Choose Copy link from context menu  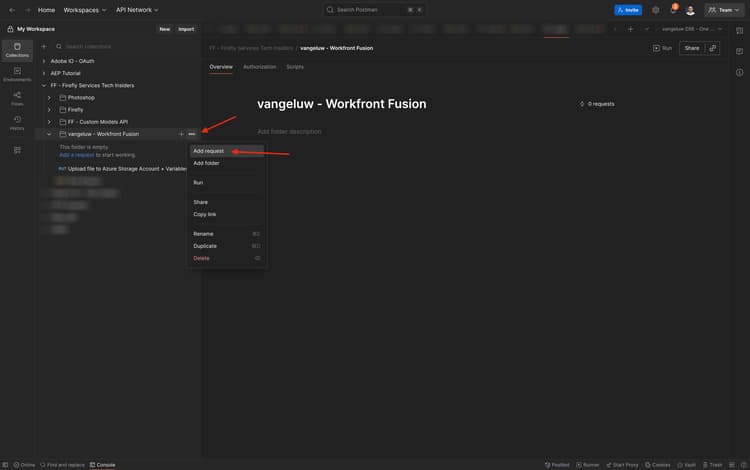tap(227, 214)
